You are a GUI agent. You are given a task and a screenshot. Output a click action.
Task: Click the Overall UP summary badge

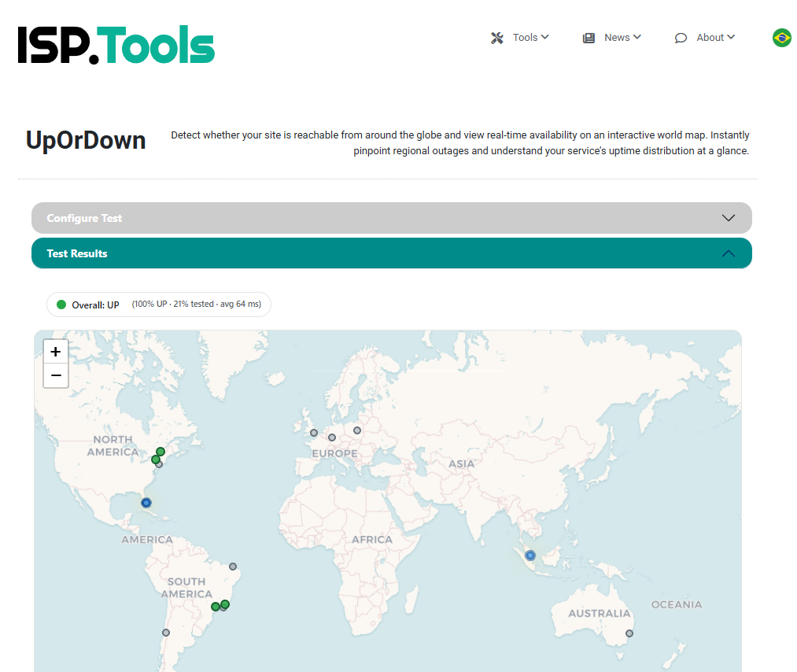[157, 304]
